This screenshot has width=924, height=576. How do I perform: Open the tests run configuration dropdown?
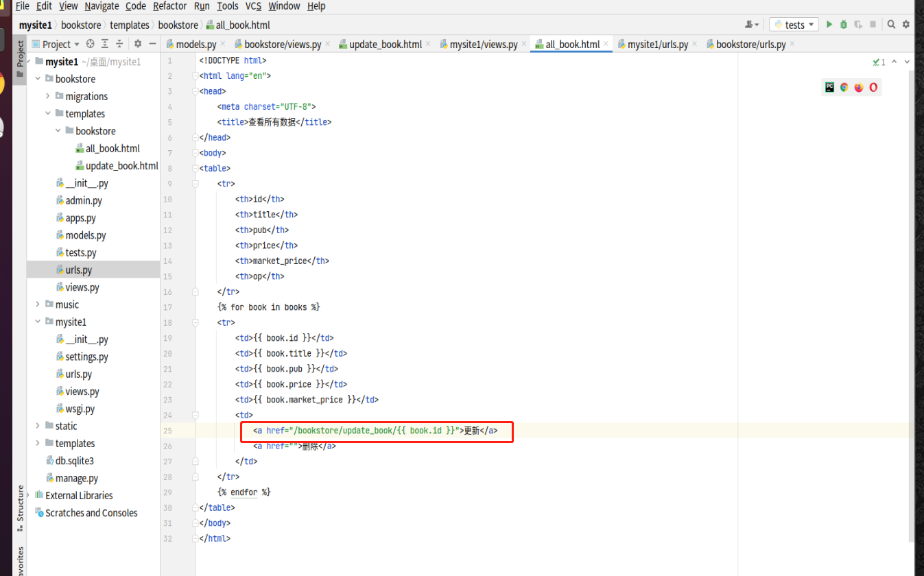pyautogui.click(x=794, y=25)
